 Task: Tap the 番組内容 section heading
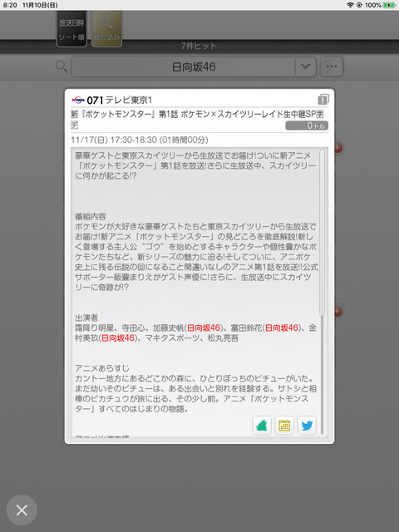(91, 216)
